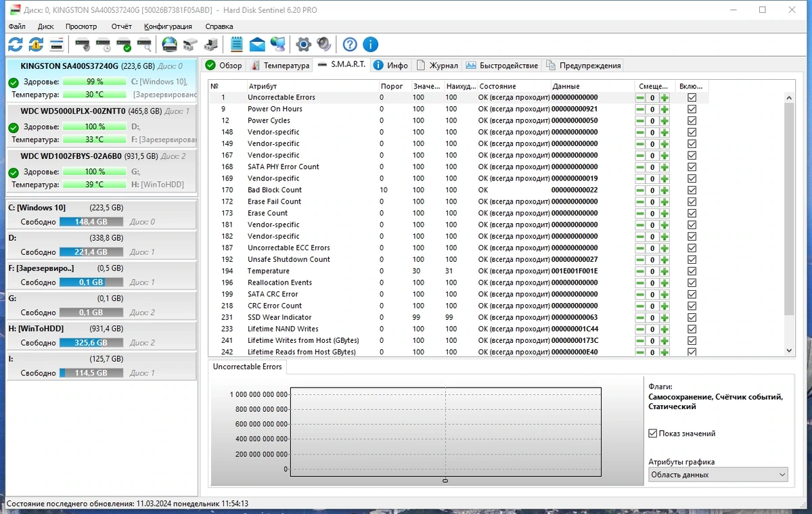Select the WDC WD1002FBYS-02A6B0 disk entry
The height and width of the screenshot is (514, 812).
[101, 170]
